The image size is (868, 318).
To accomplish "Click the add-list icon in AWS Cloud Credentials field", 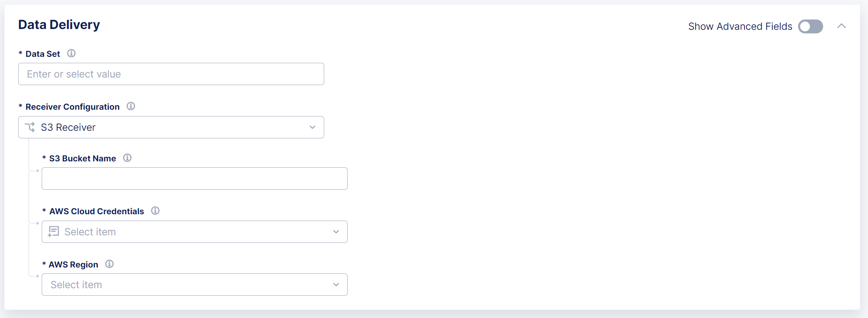I will [54, 231].
